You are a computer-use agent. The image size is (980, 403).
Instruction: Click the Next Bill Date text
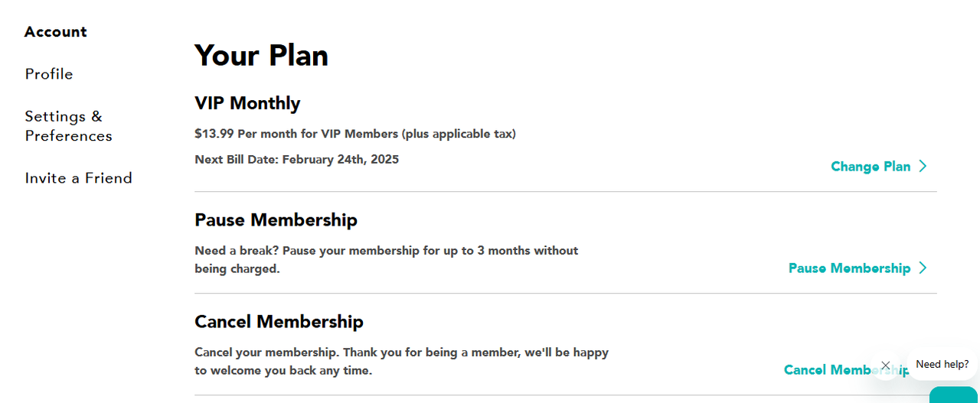(296, 159)
